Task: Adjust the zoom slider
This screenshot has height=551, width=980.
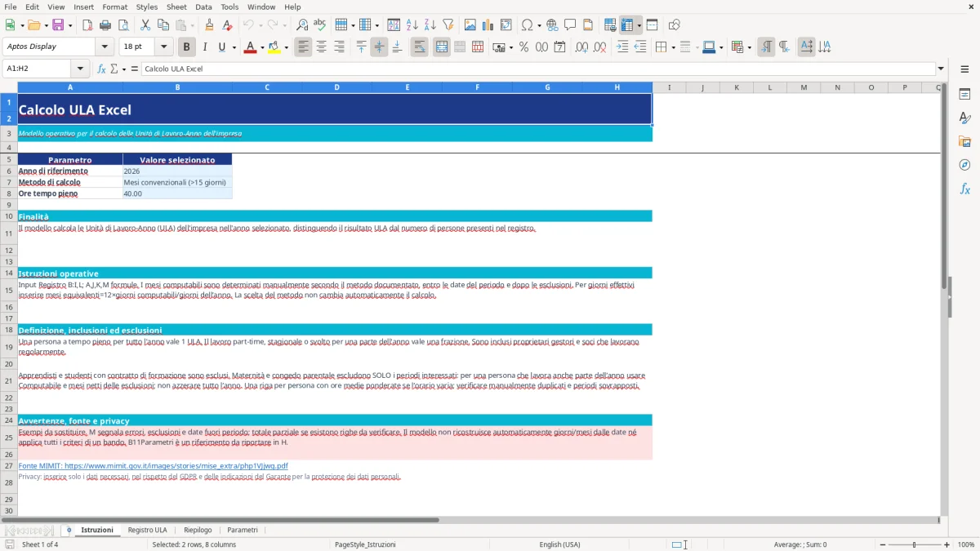Action: point(914,544)
